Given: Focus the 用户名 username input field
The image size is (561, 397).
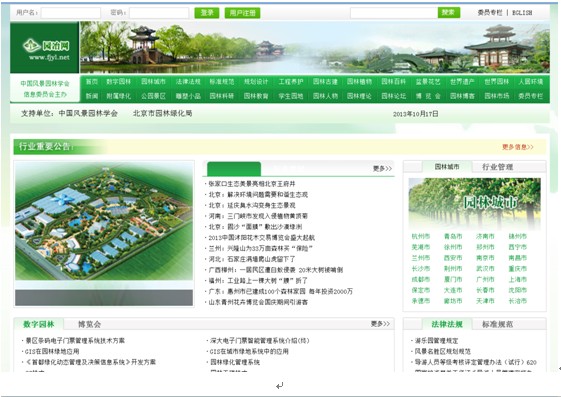Looking at the screenshot, I should [x=70, y=13].
